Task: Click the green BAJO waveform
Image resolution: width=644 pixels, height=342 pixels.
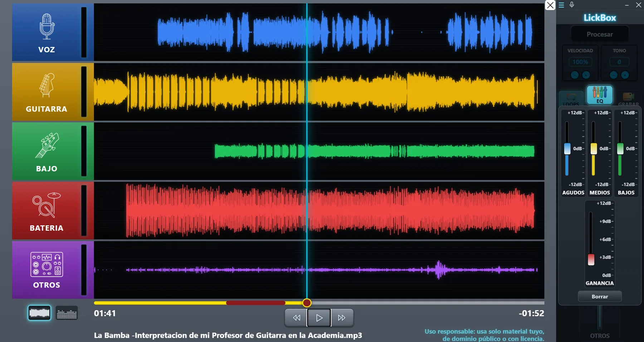Action: tap(374, 151)
